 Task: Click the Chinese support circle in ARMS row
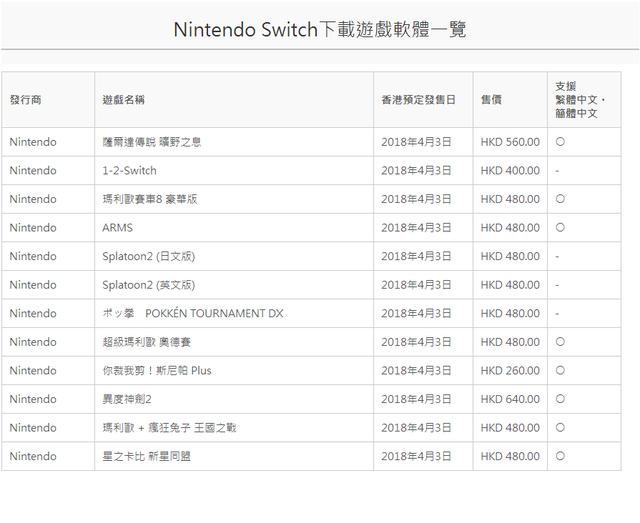(x=560, y=227)
